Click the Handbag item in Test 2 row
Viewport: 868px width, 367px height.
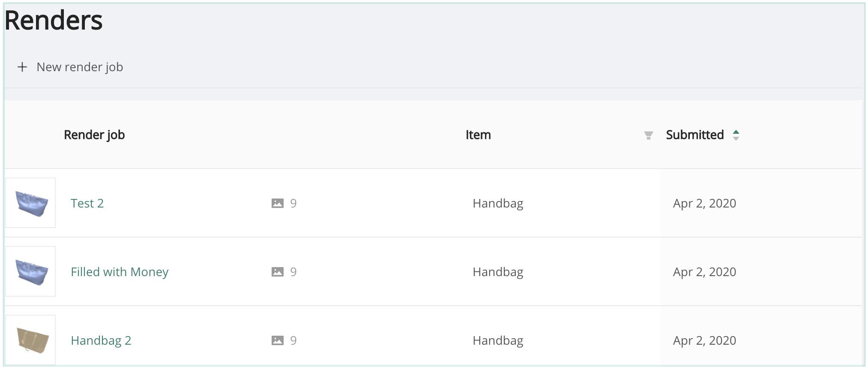pyautogui.click(x=498, y=203)
